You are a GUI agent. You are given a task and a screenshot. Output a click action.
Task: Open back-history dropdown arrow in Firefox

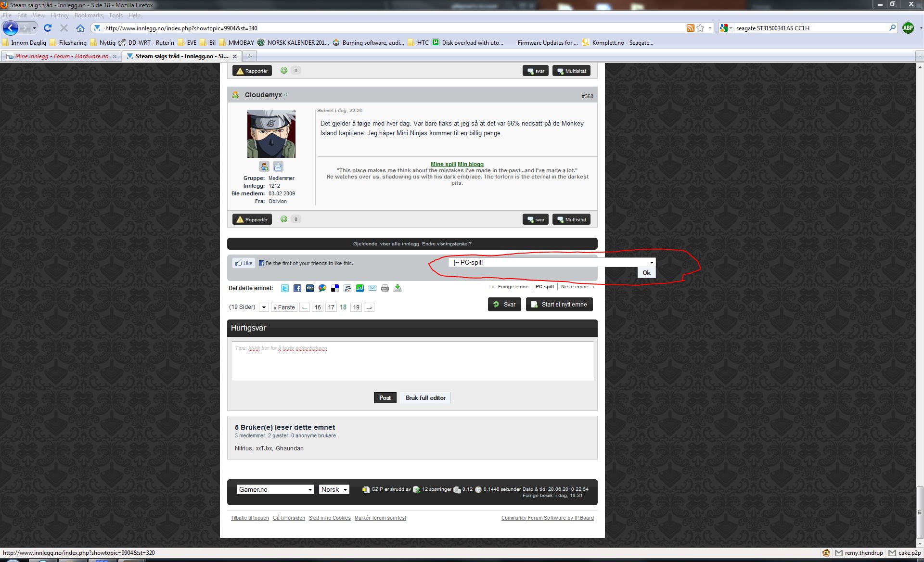(x=34, y=28)
